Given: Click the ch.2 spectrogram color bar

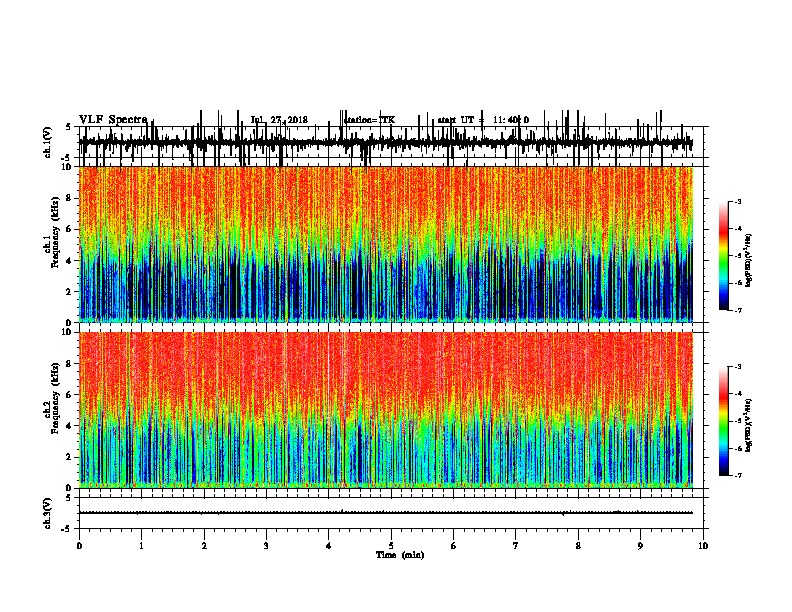Looking at the screenshot, I should tap(724, 421).
